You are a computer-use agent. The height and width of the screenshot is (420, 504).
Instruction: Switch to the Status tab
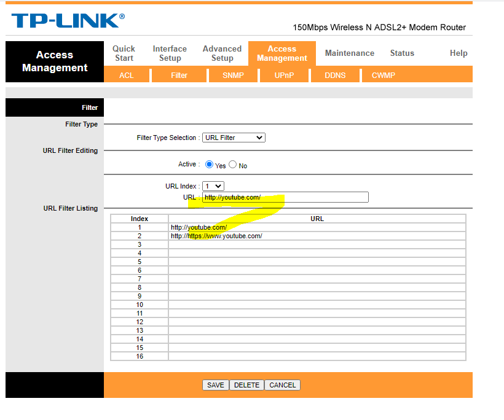402,53
